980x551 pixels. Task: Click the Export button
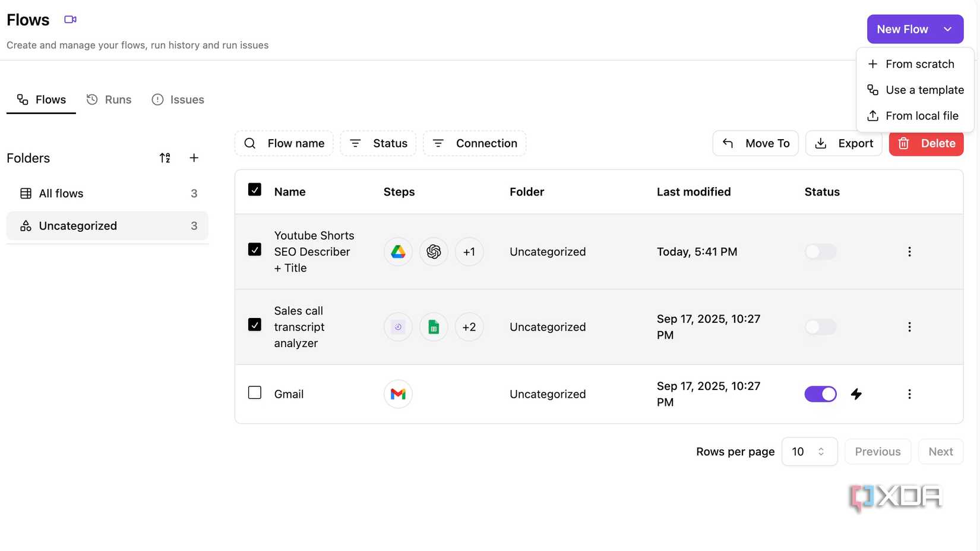[x=843, y=143]
